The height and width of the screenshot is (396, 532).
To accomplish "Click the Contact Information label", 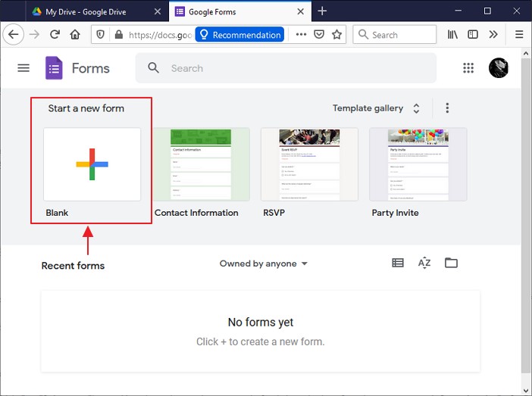I will [196, 213].
